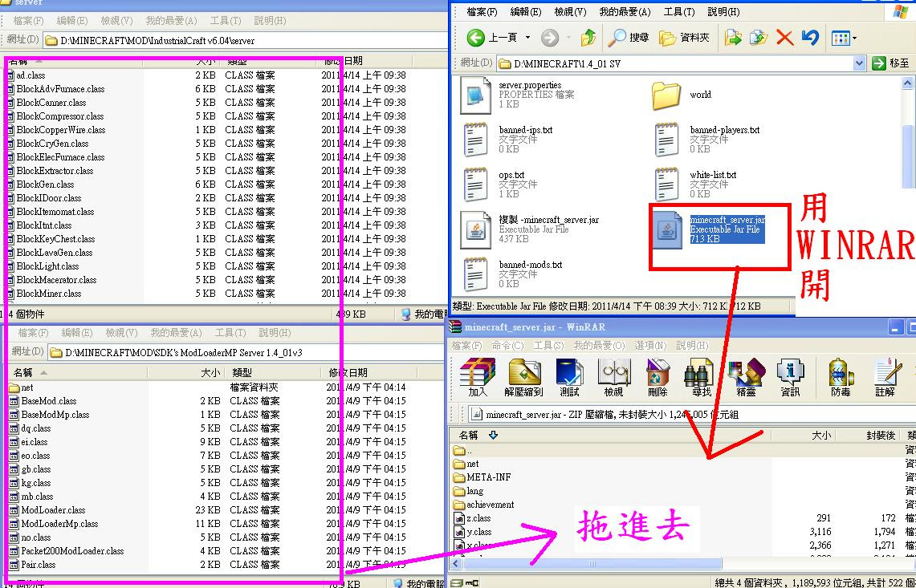The height and width of the screenshot is (588, 916).
Task: Sort by 名稱 column header in WinRAR
Action: (x=610, y=435)
